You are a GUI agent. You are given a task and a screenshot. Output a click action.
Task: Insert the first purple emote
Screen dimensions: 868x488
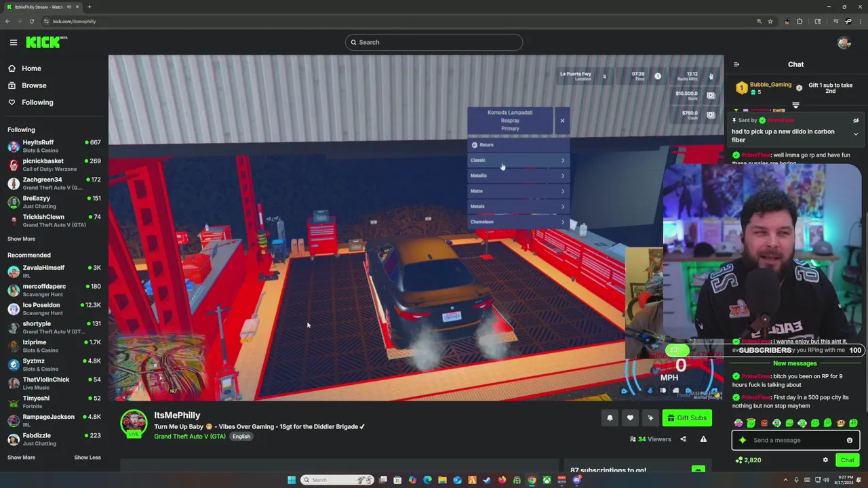click(x=738, y=424)
